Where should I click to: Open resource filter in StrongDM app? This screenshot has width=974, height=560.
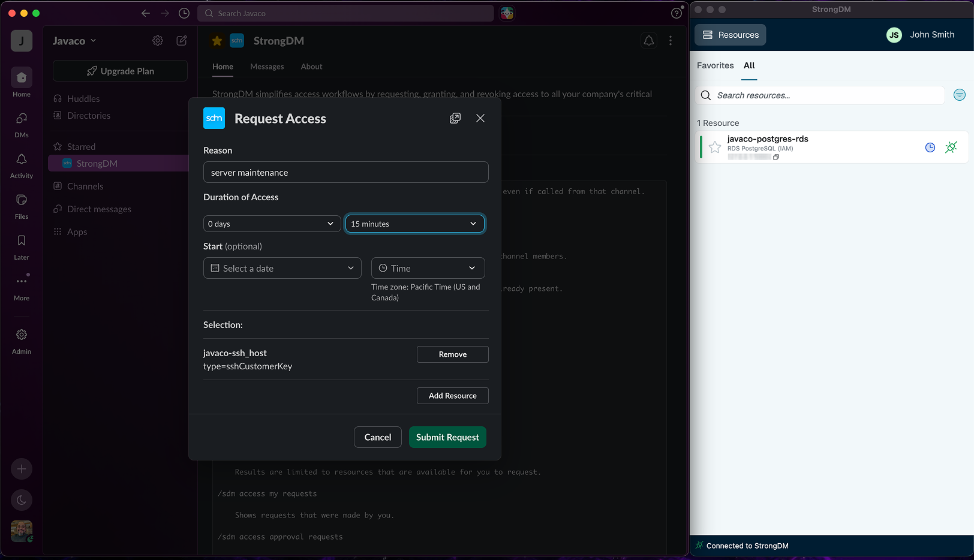click(960, 95)
